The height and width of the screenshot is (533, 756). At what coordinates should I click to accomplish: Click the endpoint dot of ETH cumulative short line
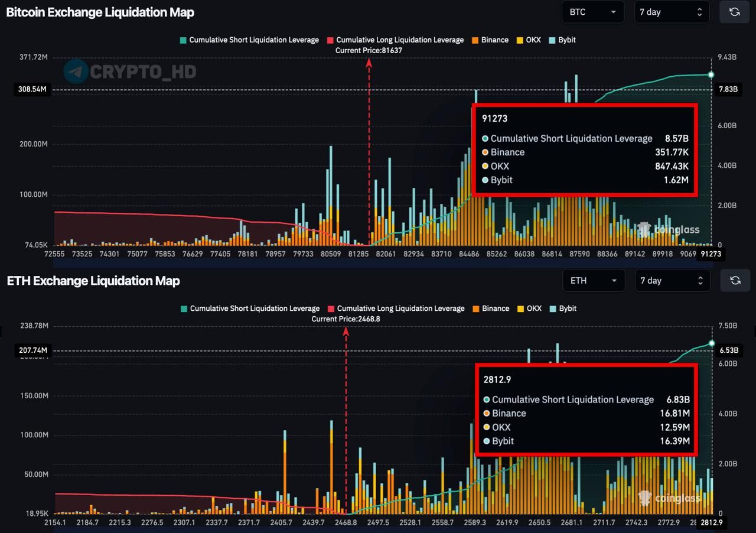[712, 343]
